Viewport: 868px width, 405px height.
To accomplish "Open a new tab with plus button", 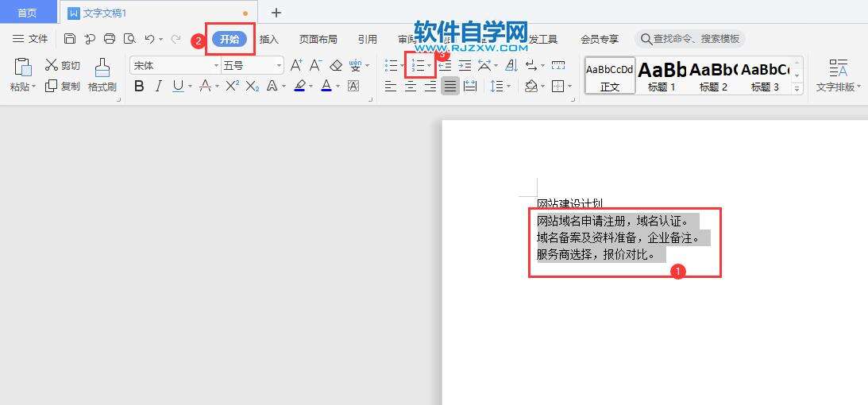I will pos(276,13).
